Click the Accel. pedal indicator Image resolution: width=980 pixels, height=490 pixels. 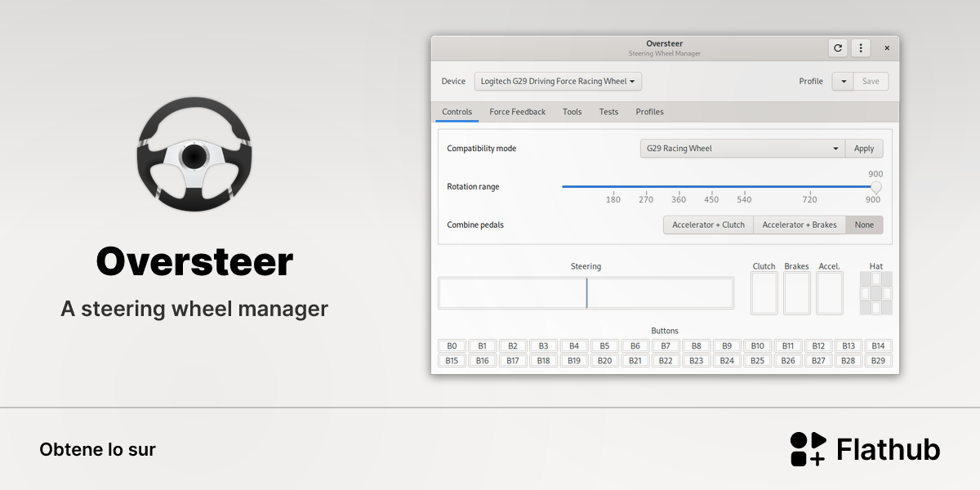click(x=830, y=293)
